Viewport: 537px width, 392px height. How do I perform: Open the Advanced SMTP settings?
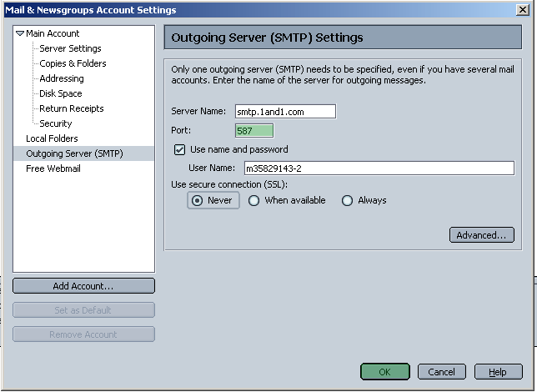(480, 235)
